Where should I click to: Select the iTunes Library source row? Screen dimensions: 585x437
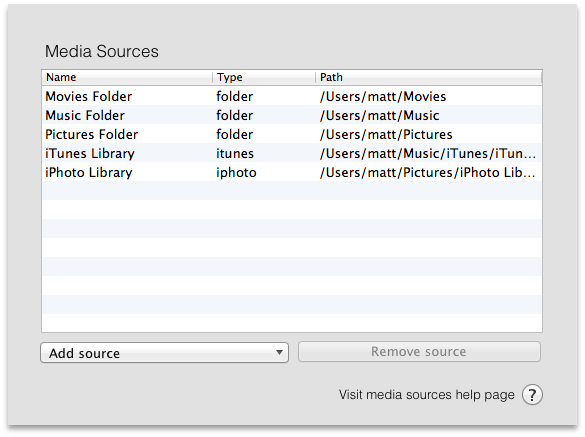(292, 153)
